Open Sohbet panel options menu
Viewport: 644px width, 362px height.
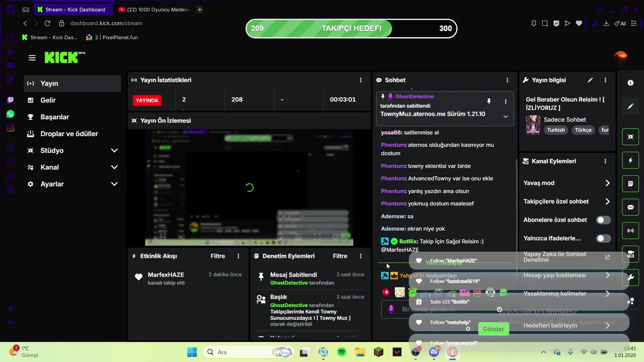507,80
